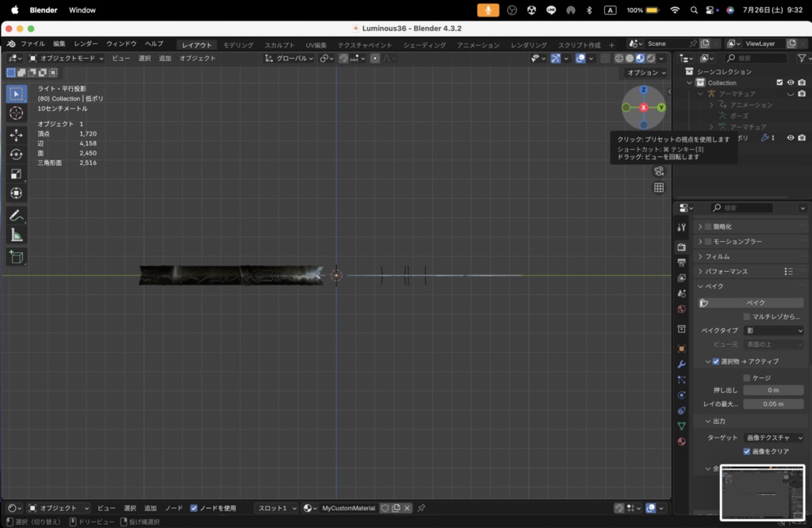
Task: Uncheck 選択物→アクティブ checkbox
Action: (716, 362)
